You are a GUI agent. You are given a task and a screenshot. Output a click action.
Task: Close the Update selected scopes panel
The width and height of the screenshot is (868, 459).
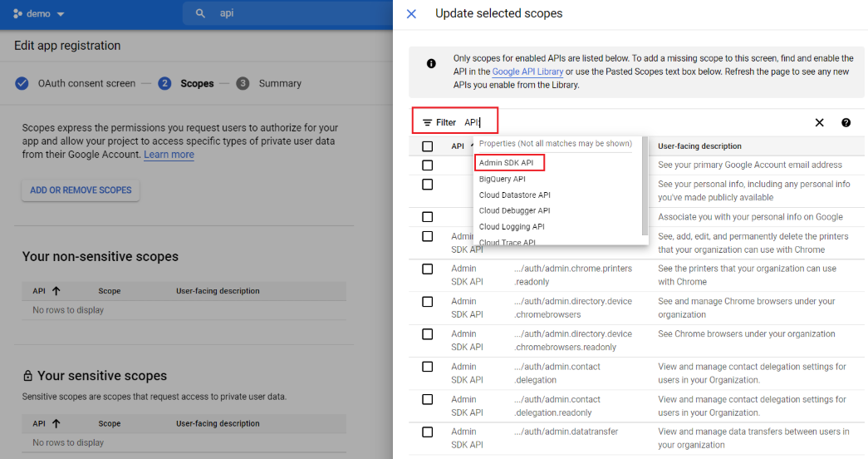(411, 14)
